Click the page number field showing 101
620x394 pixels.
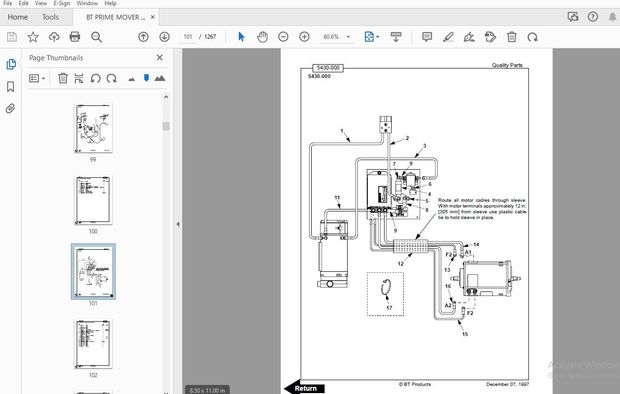[188, 37]
